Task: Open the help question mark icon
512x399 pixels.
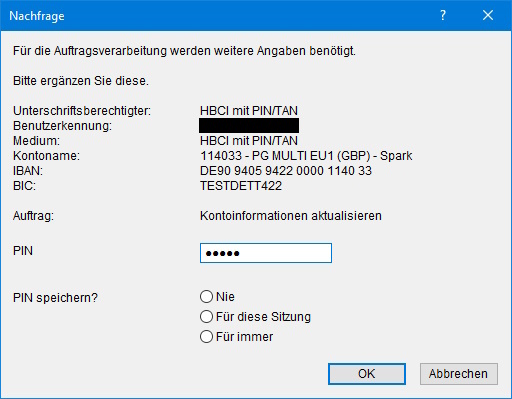Action: click(443, 15)
